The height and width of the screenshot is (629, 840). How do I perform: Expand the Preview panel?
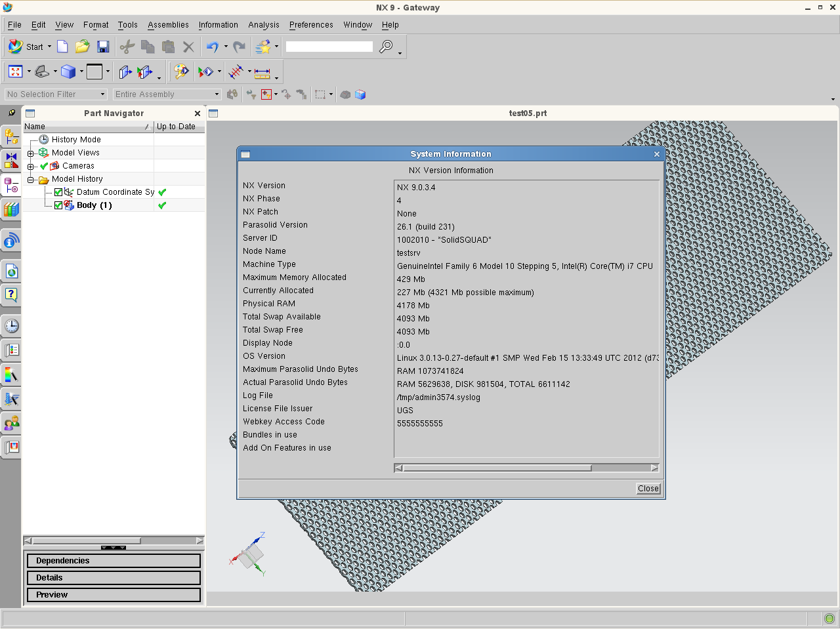coord(114,595)
